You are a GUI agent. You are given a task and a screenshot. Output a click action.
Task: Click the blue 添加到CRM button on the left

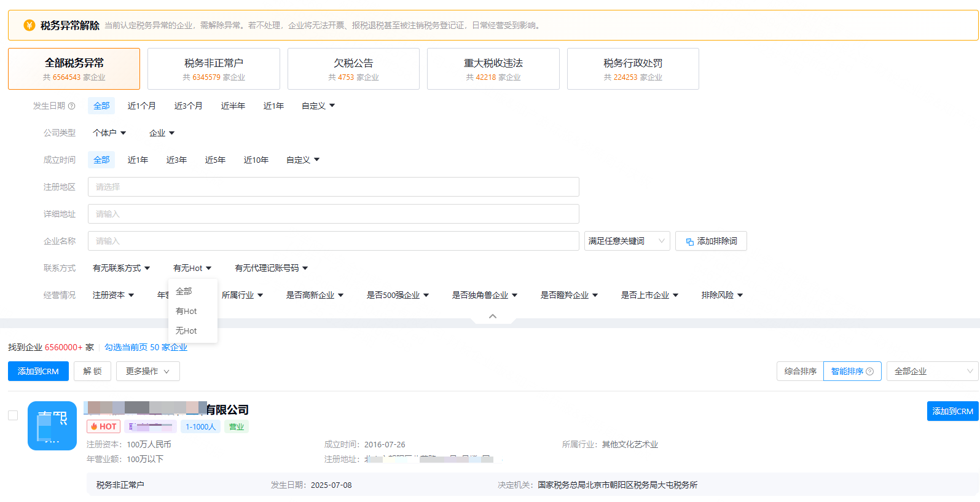tap(38, 371)
